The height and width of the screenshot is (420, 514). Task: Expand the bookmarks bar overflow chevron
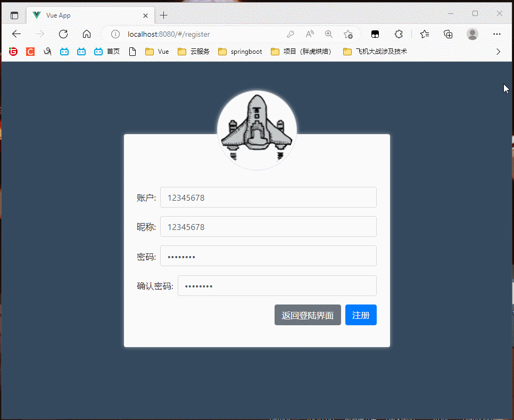(x=498, y=52)
